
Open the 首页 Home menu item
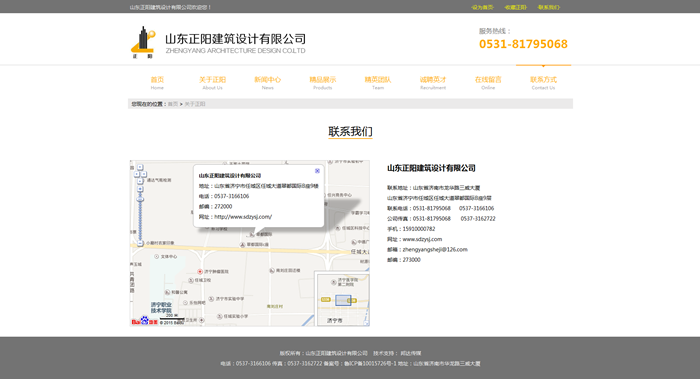coord(157,82)
